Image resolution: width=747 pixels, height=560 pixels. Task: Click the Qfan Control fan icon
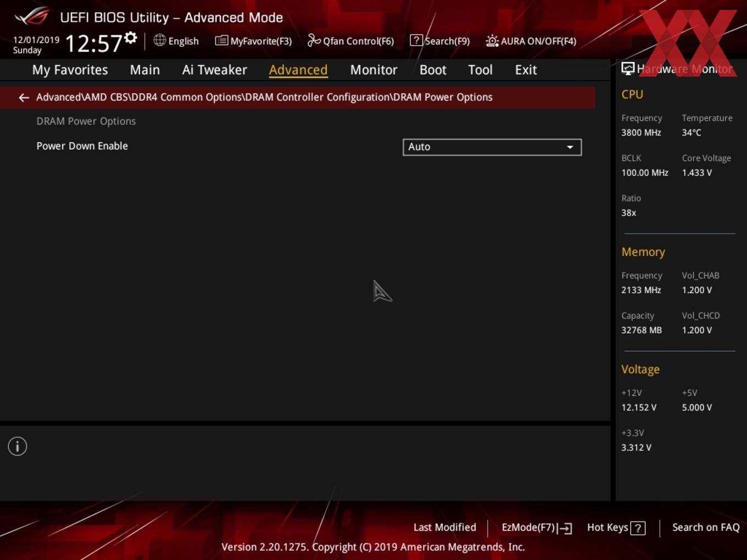(x=314, y=40)
